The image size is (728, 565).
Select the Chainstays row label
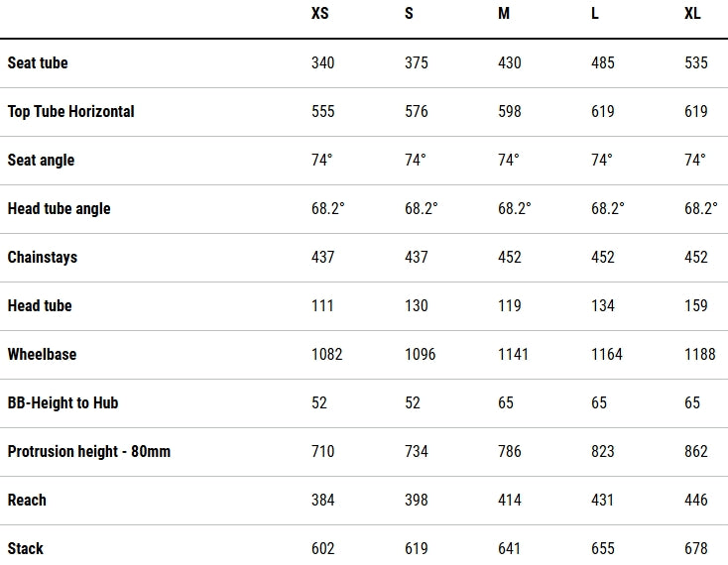pos(43,258)
